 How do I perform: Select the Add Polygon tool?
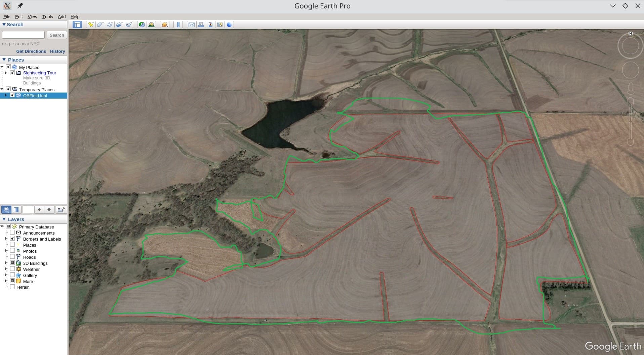coord(100,25)
